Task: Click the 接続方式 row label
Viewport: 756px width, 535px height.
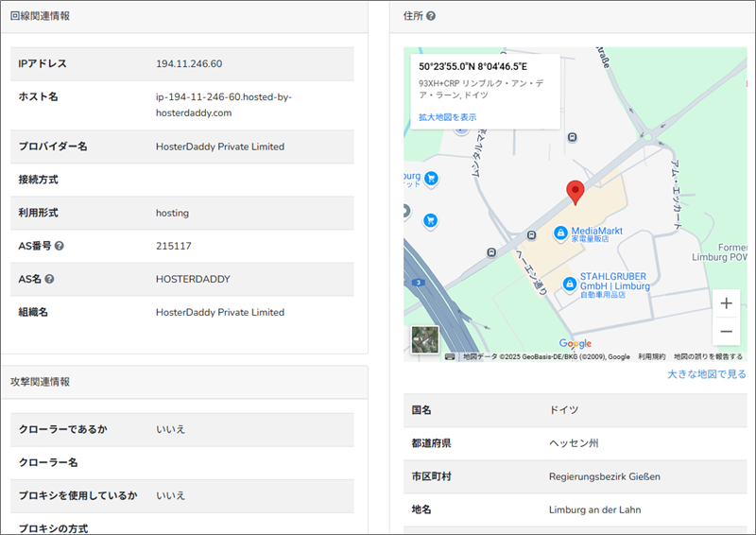Action: coord(38,180)
